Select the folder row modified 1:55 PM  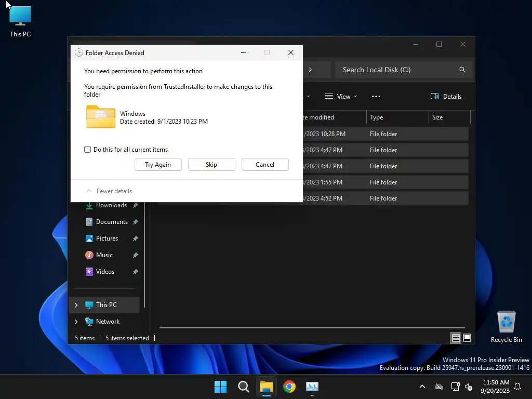click(x=385, y=182)
